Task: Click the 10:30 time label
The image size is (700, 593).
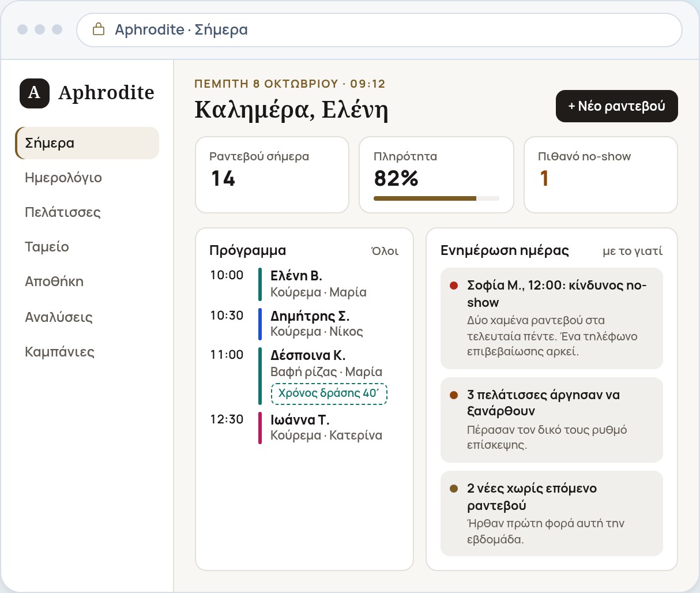Action: click(x=227, y=316)
